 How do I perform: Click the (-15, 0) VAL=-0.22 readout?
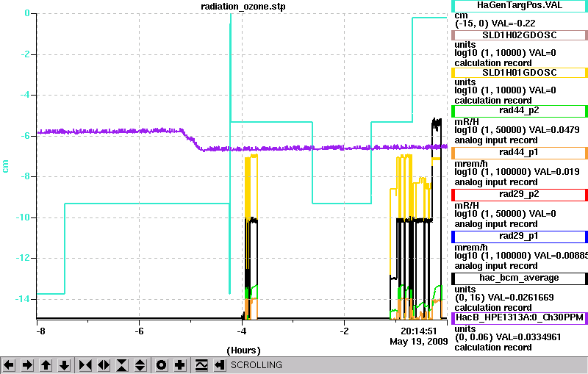click(495, 24)
